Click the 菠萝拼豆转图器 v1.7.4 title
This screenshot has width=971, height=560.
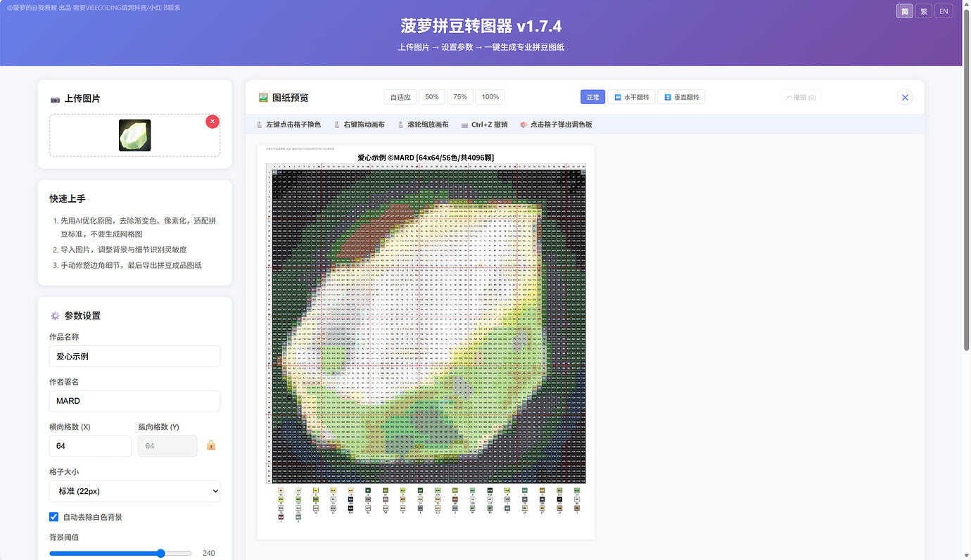point(481,27)
